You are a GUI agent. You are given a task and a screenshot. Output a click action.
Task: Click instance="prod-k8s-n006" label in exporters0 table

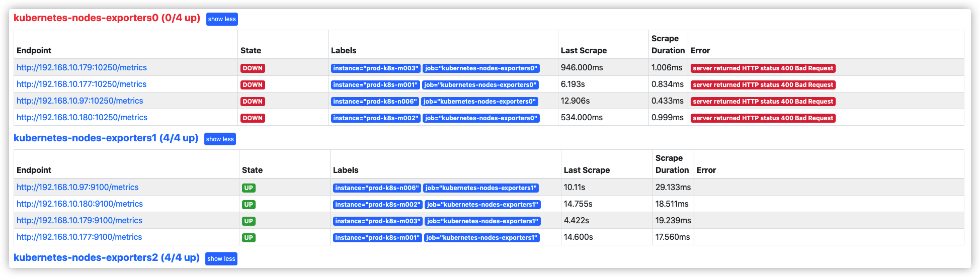[x=375, y=102]
